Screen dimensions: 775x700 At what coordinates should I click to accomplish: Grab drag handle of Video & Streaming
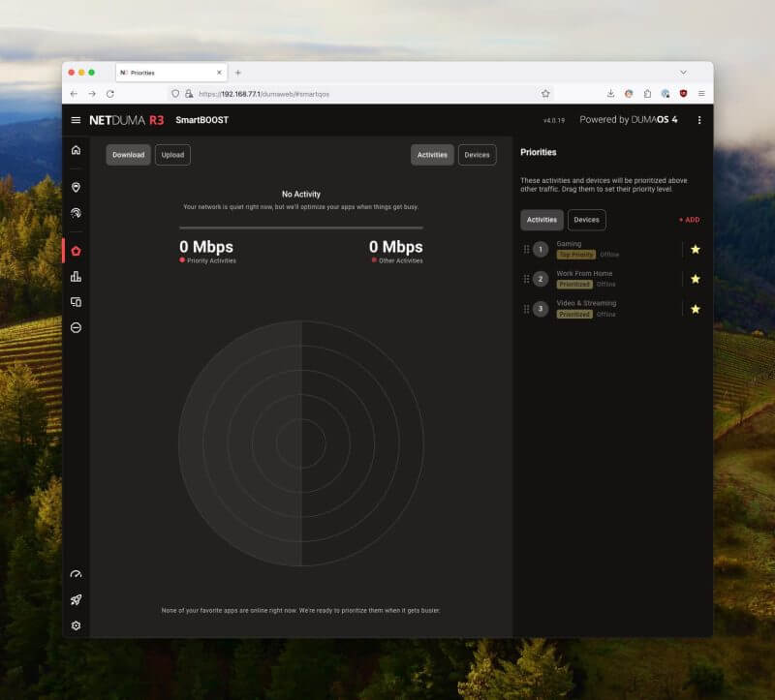[526, 309]
